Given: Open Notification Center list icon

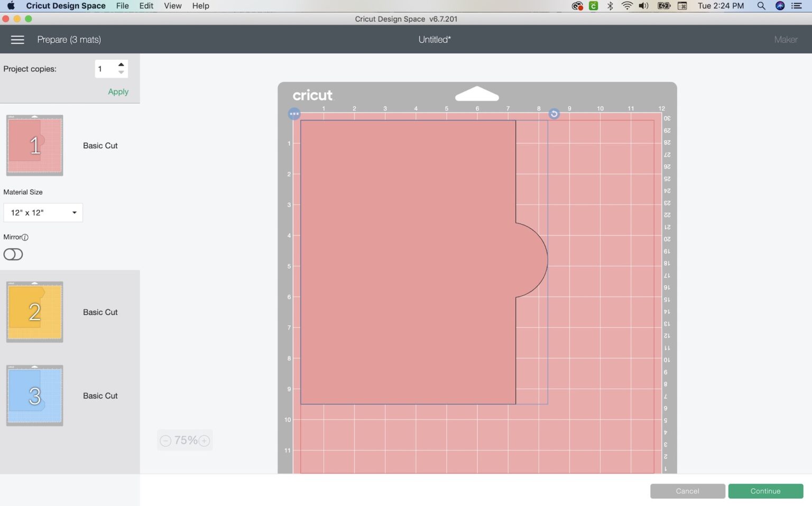Looking at the screenshot, I should coord(797,6).
